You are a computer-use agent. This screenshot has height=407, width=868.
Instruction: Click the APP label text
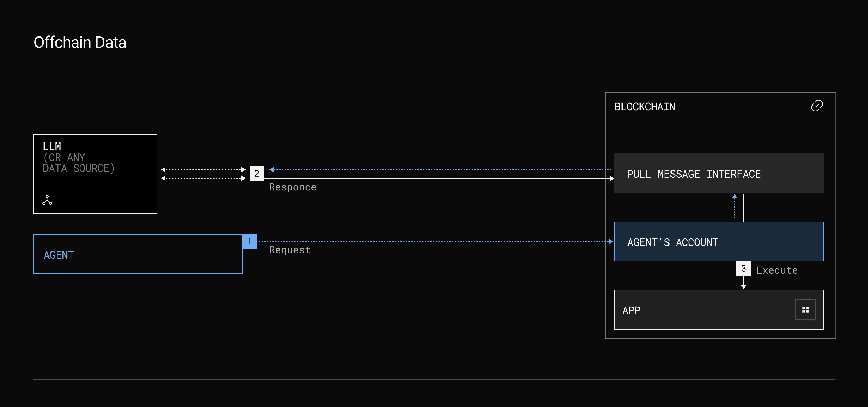pyautogui.click(x=631, y=310)
